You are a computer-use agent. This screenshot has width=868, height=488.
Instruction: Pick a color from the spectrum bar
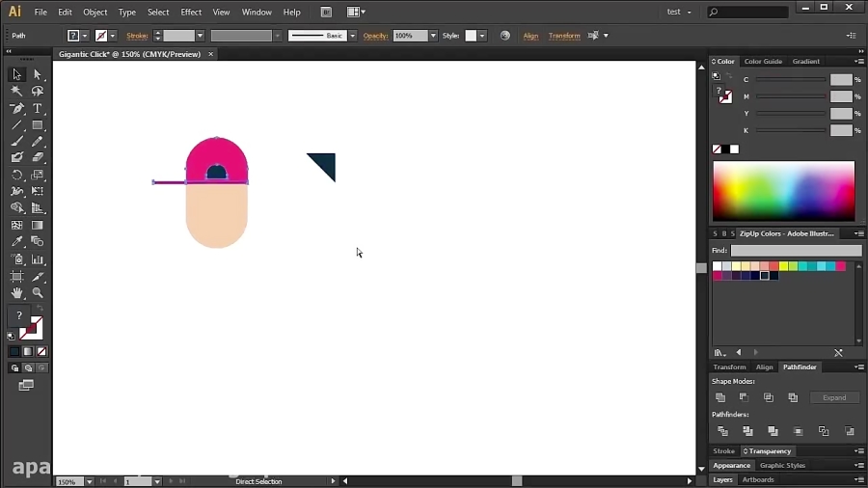pyautogui.click(x=783, y=191)
